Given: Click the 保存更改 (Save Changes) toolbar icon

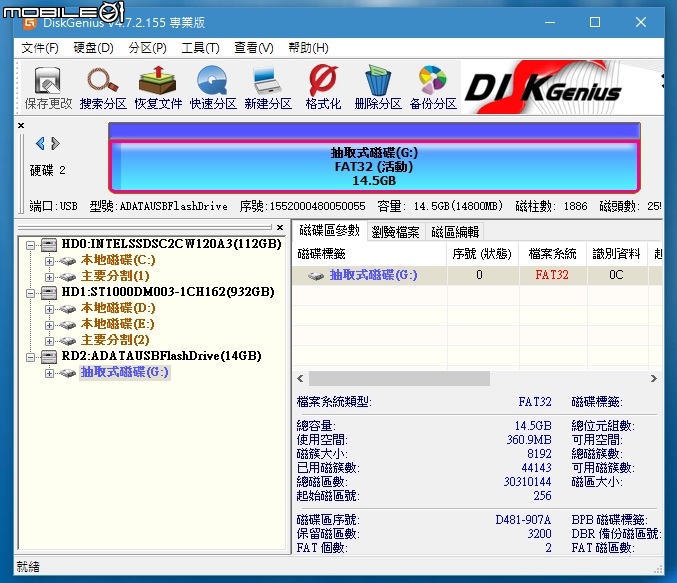Looking at the screenshot, I should (x=48, y=88).
